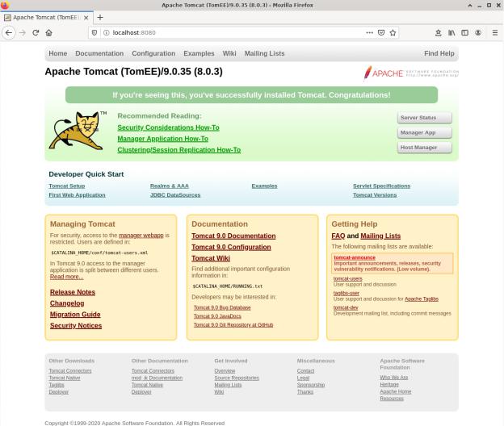Screen dimensions: 504x426
Task: Open Tomcat 9.0 Documentation link
Action: point(233,236)
